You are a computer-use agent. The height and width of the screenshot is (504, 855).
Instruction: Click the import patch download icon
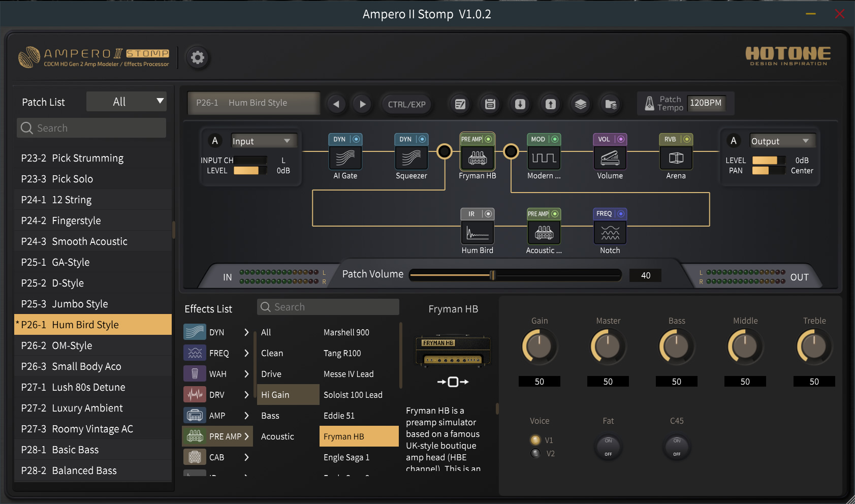click(520, 104)
